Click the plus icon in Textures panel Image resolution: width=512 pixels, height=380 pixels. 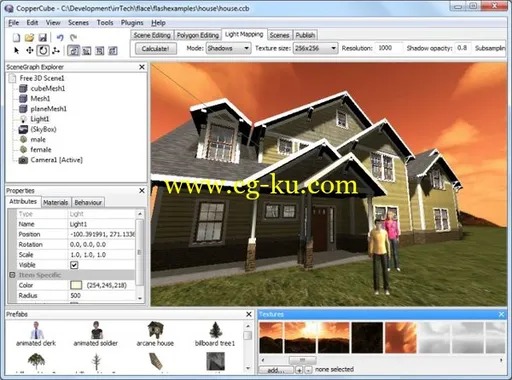tap(299, 370)
